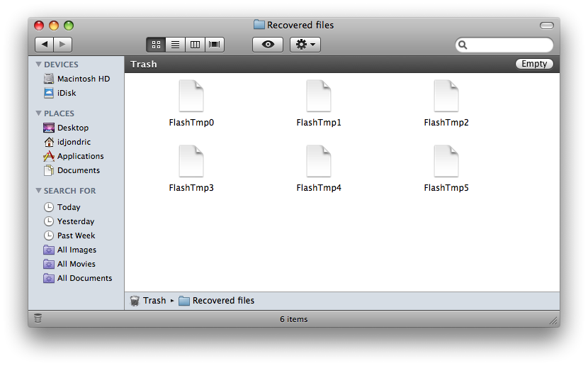Go forward with the right arrow button
The width and height of the screenshot is (588, 366).
pyautogui.click(x=62, y=44)
